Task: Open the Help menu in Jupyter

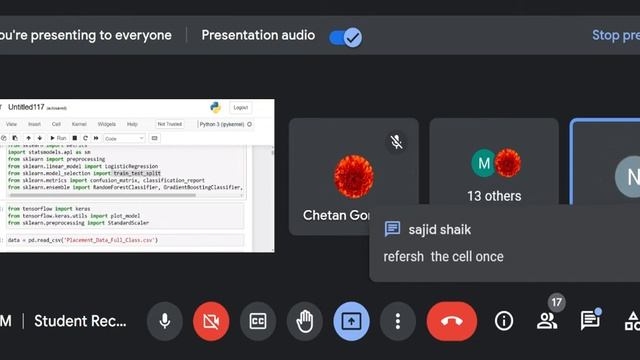Action: (132, 124)
